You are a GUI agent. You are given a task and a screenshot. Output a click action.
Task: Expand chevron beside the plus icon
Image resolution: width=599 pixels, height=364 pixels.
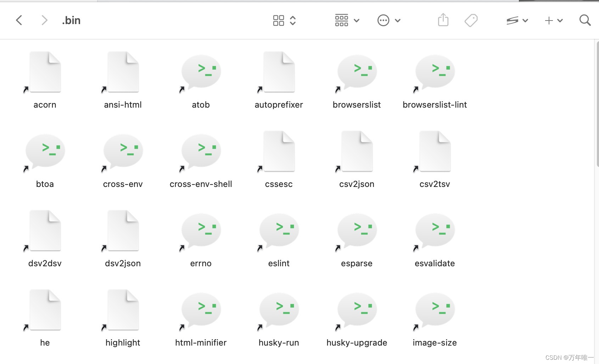pos(560,21)
